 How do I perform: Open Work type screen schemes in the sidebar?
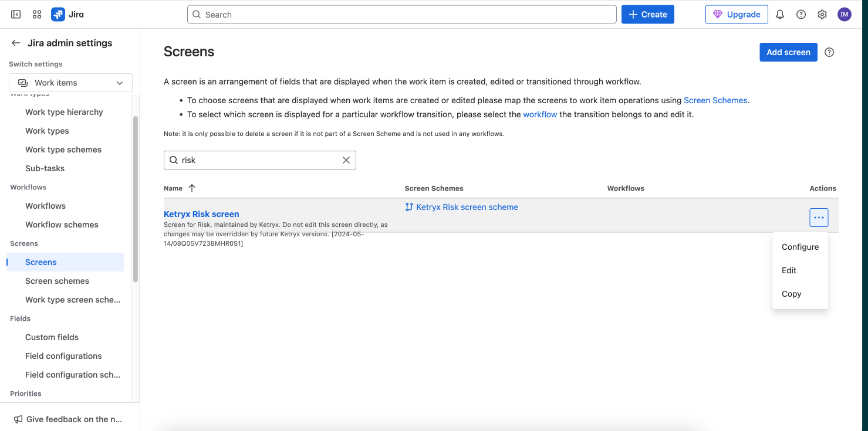[x=73, y=300]
